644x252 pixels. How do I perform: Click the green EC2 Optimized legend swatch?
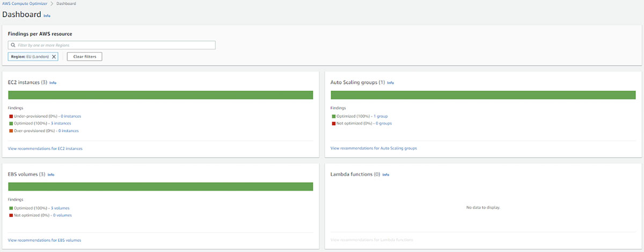click(10, 123)
